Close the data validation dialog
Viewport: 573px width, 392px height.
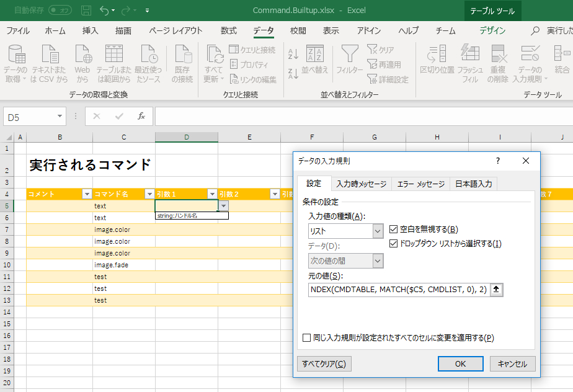tap(526, 161)
